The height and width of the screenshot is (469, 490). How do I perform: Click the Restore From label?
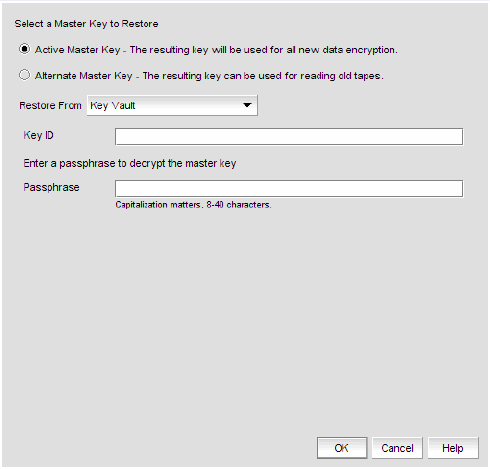coord(50,106)
